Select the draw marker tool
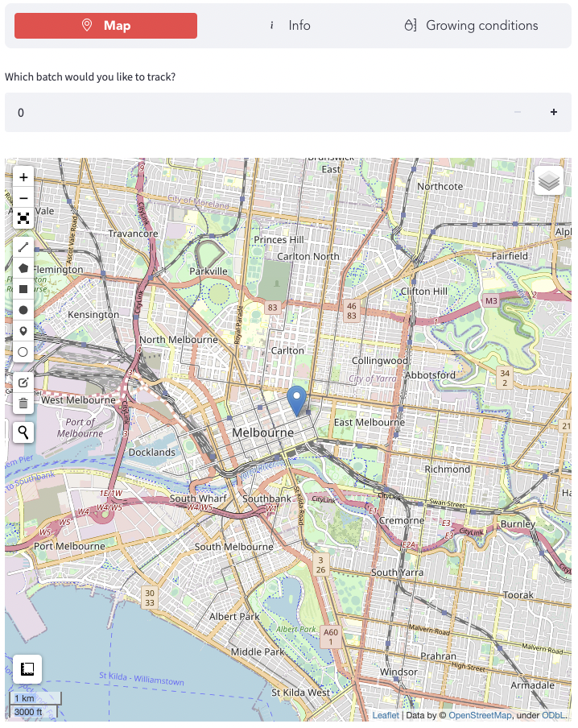This screenshot has width=578, height=728. tap(23, 331)
